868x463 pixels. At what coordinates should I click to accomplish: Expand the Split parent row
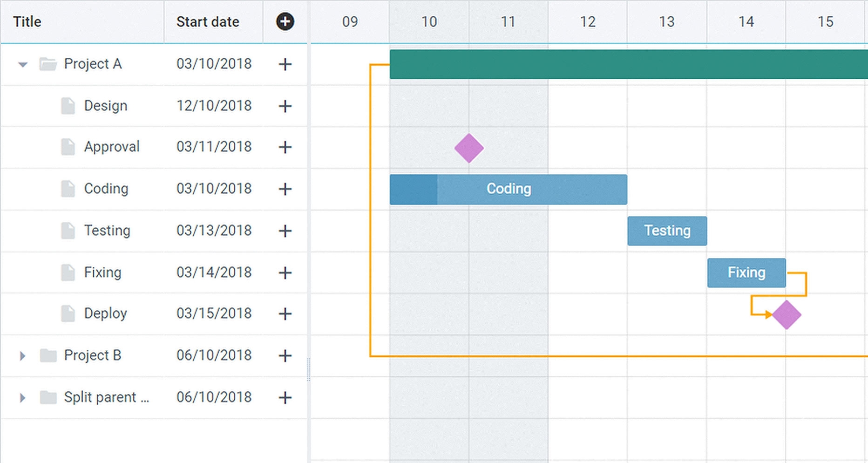click(x=22, y=397)
